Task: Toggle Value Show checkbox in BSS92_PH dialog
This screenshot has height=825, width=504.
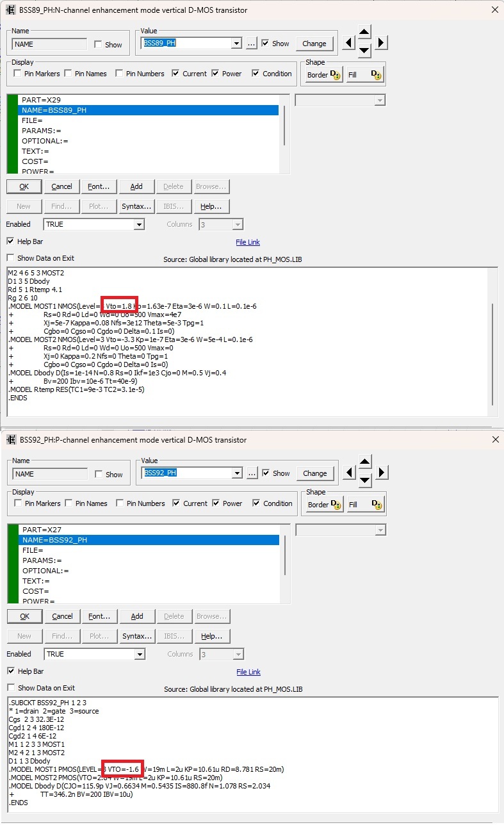Action: point(266,473)
